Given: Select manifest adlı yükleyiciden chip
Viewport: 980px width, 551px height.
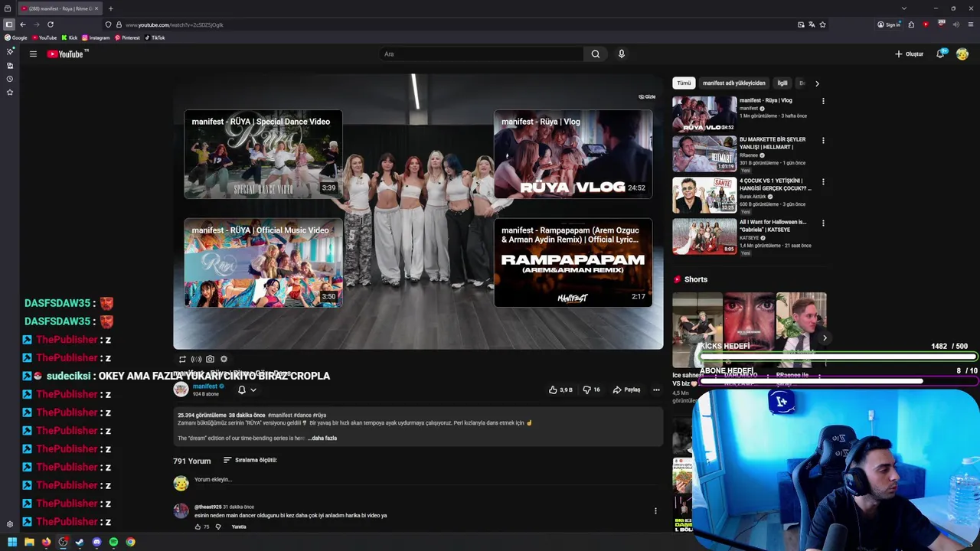Looking at the screenshot, I should coord(733,83).
